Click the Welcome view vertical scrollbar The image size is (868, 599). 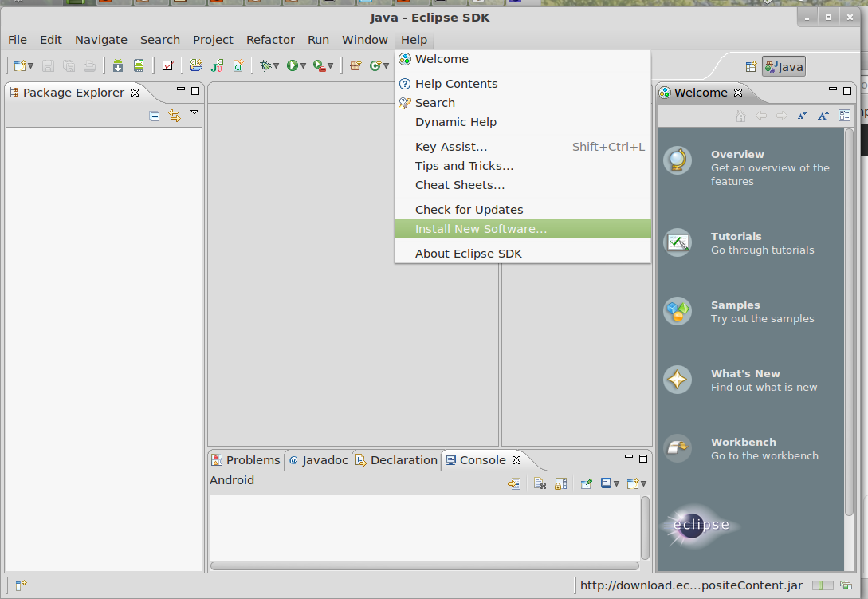click(x=849, y=321)
